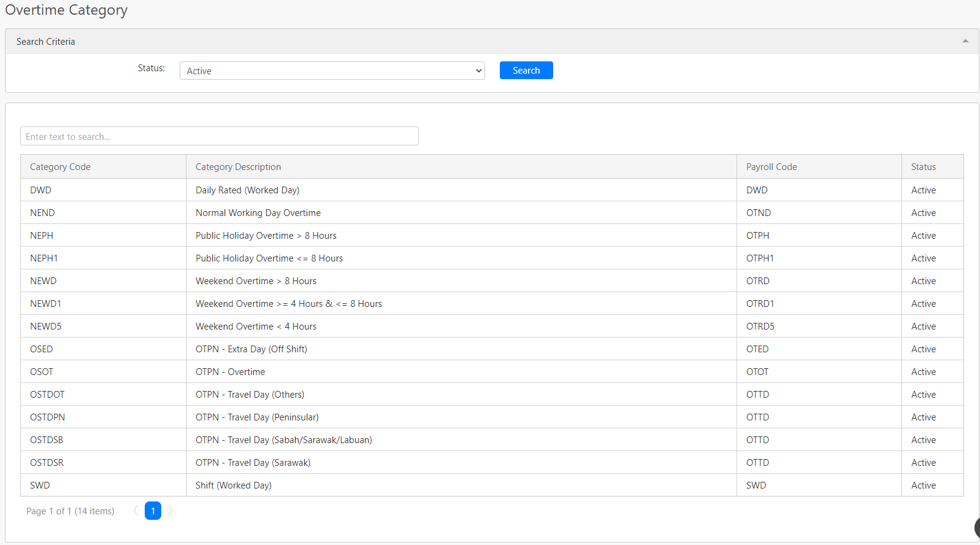Sort by Status column header
Viewport: 980px width, 545px height.
pos(923,167)
